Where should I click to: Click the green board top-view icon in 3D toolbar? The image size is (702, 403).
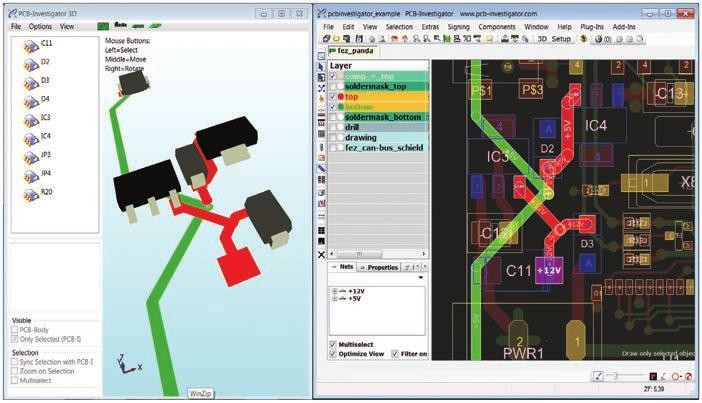(x=103, y=26)
